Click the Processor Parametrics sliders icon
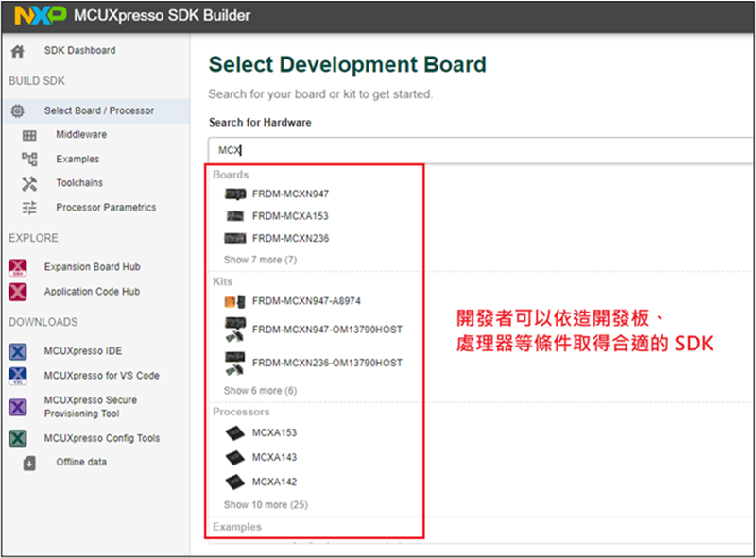 pyautogui.click(x=29, y=208)
